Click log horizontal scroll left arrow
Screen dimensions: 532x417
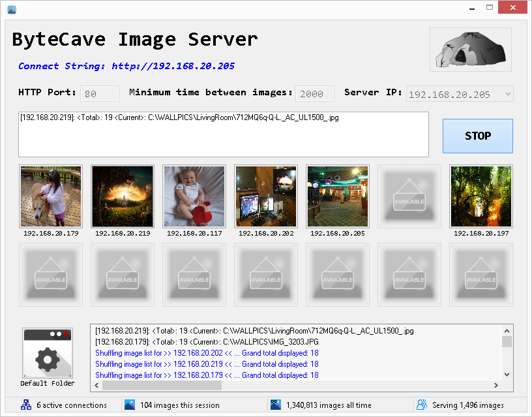coord(96,385)
